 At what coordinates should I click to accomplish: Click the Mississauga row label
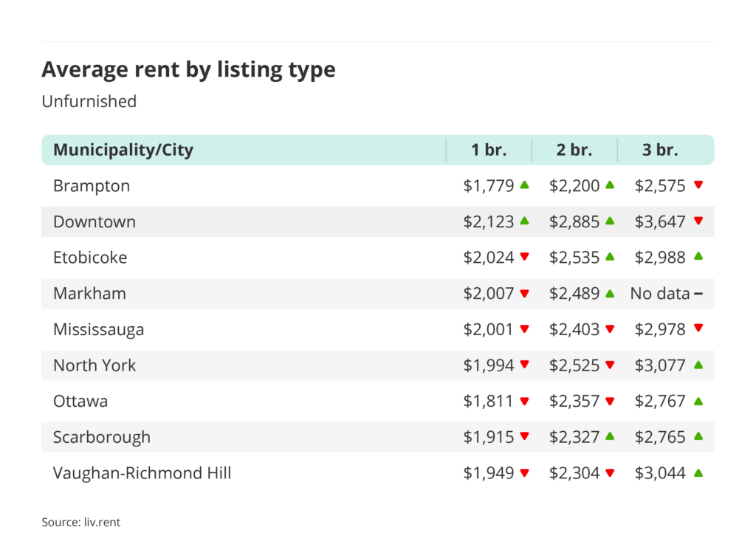98,329
